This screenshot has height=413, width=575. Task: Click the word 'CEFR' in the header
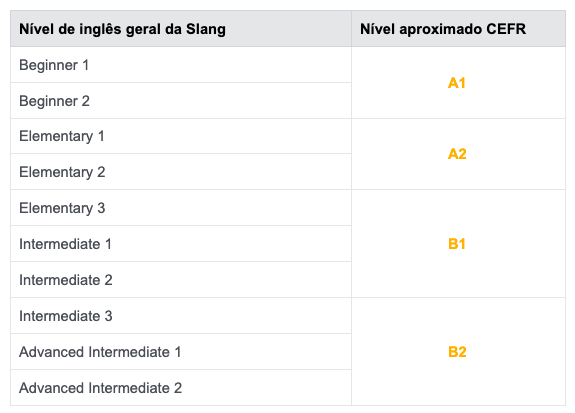pos(506,29)
